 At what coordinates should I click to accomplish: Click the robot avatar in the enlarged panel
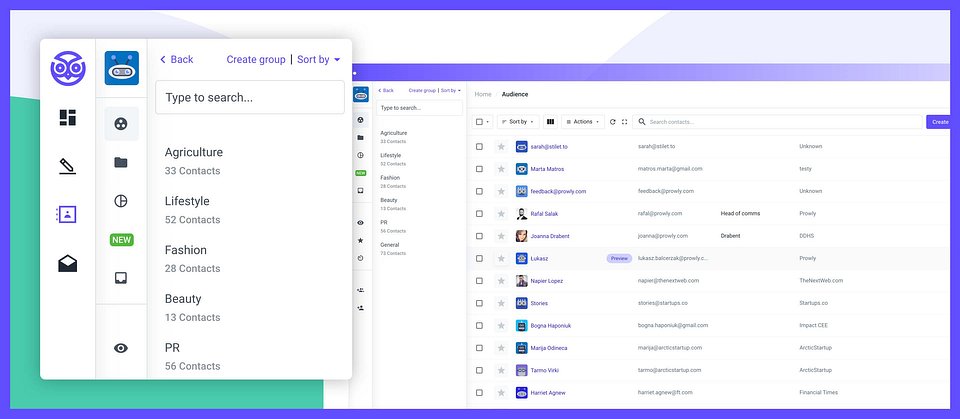[122, 68]
